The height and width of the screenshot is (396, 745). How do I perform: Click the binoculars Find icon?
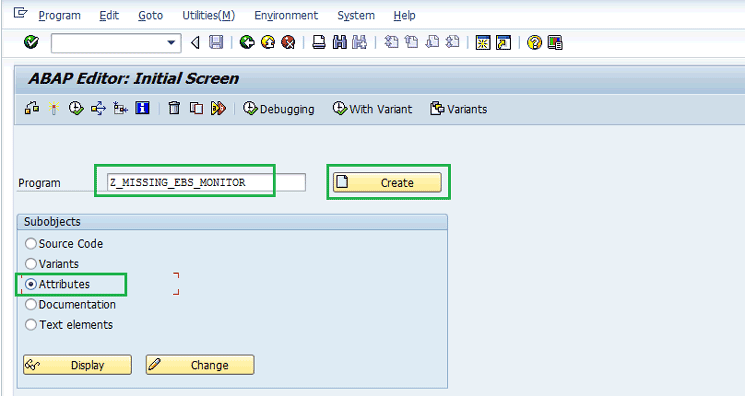(340, 43)
